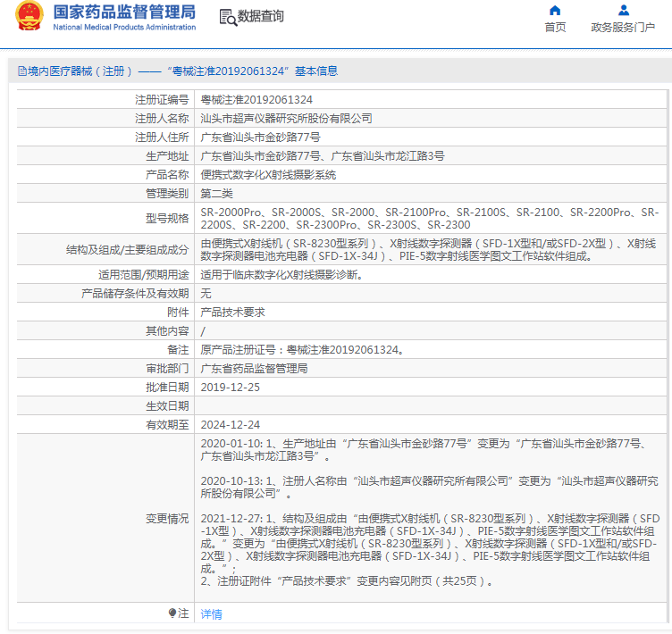Click the 政务服务门户 user icon

click(624, 10)
